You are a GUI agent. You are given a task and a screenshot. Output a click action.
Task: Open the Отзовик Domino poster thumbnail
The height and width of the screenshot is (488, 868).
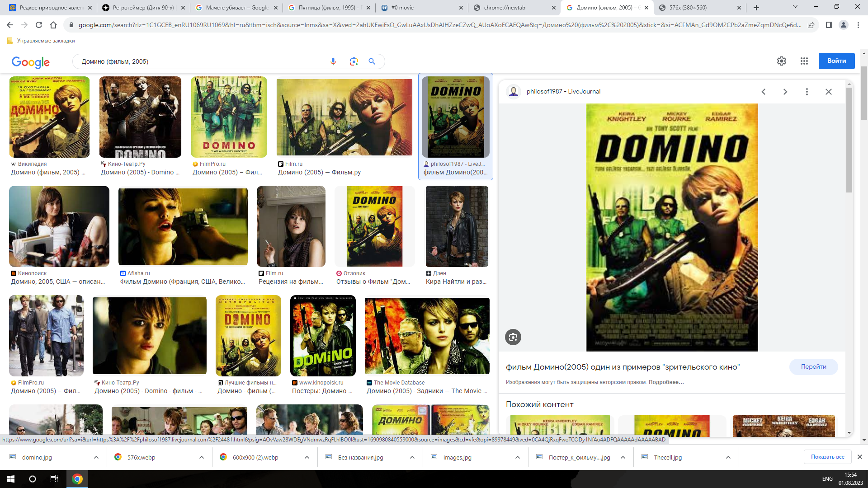coord(374,226)
